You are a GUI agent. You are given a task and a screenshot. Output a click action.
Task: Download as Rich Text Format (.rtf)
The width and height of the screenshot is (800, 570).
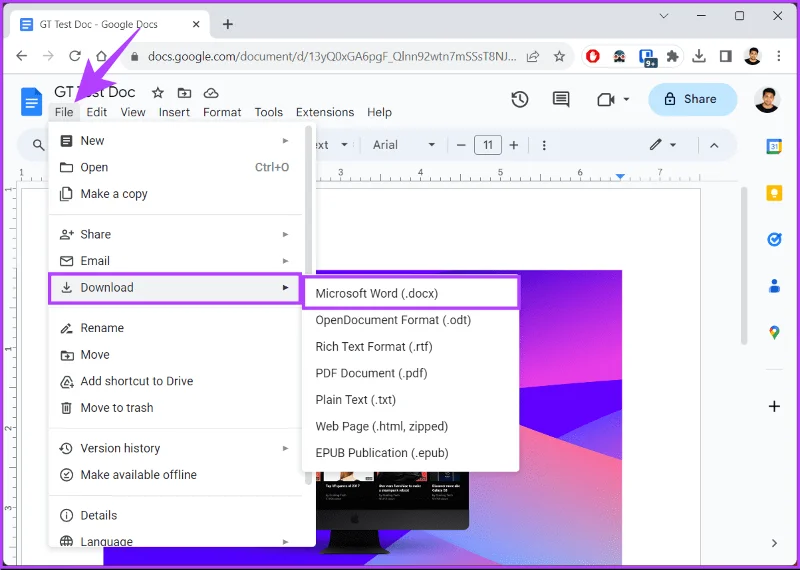[411, 347]
